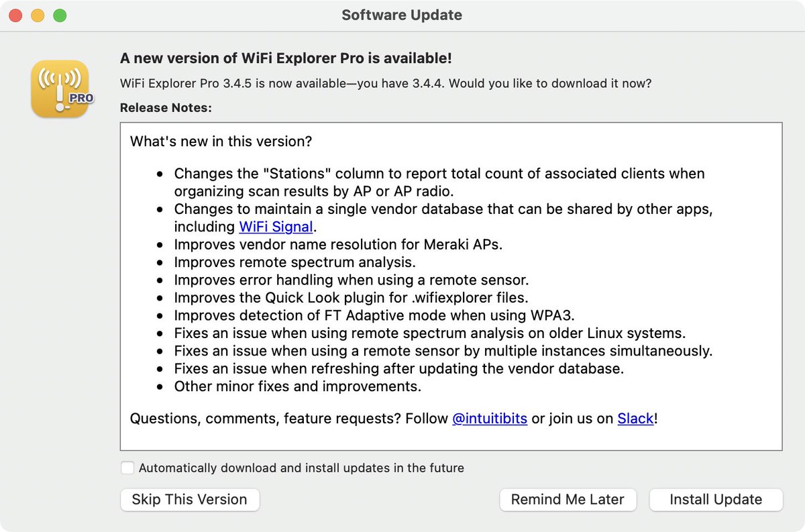Click the "Software Update" window title
The height and width of the screenshot is (532, 805).
(x=402, y=15)
